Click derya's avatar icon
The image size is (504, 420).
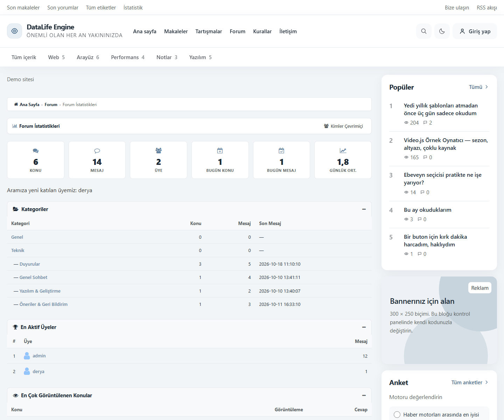coord(27,371)
